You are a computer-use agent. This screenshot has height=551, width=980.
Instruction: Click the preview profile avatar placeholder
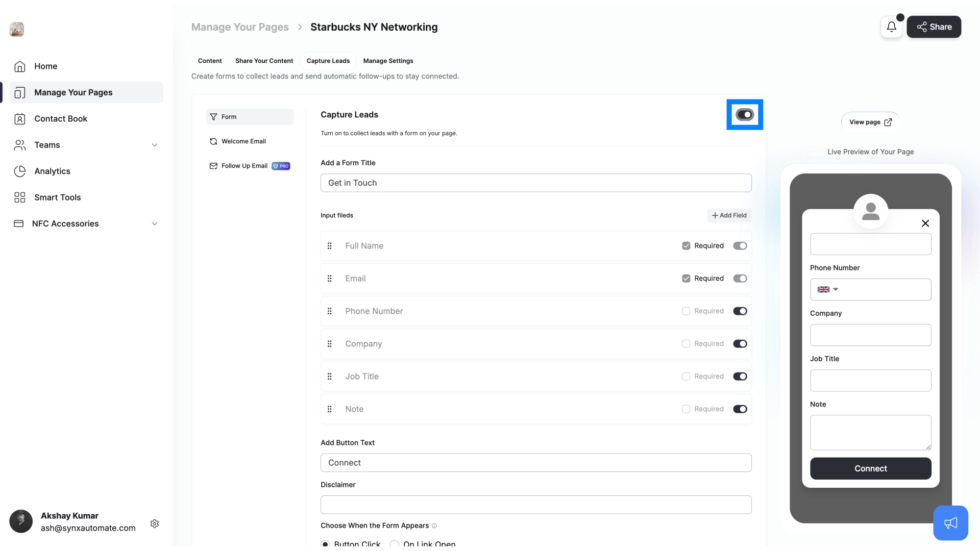pyautogui.click(x=871, y=211)
